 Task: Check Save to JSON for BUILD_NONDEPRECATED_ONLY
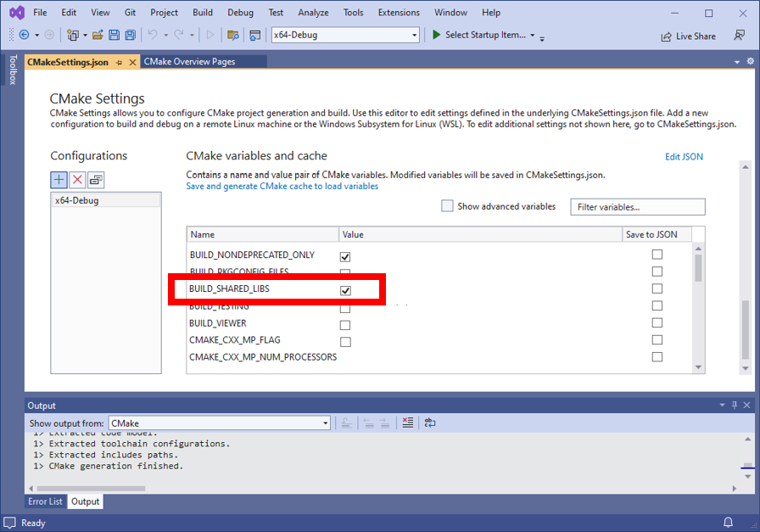(657, 254)
